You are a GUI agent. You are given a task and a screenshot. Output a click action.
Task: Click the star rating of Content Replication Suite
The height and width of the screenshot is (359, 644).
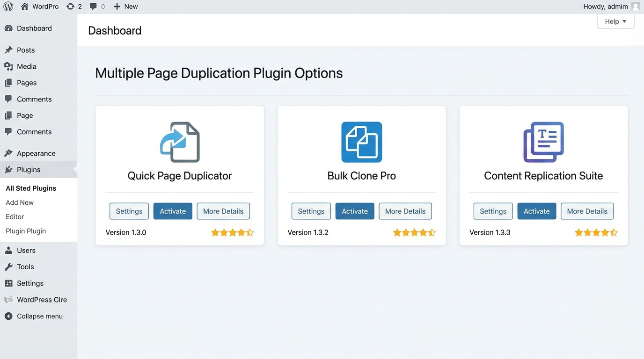[596, 232]
